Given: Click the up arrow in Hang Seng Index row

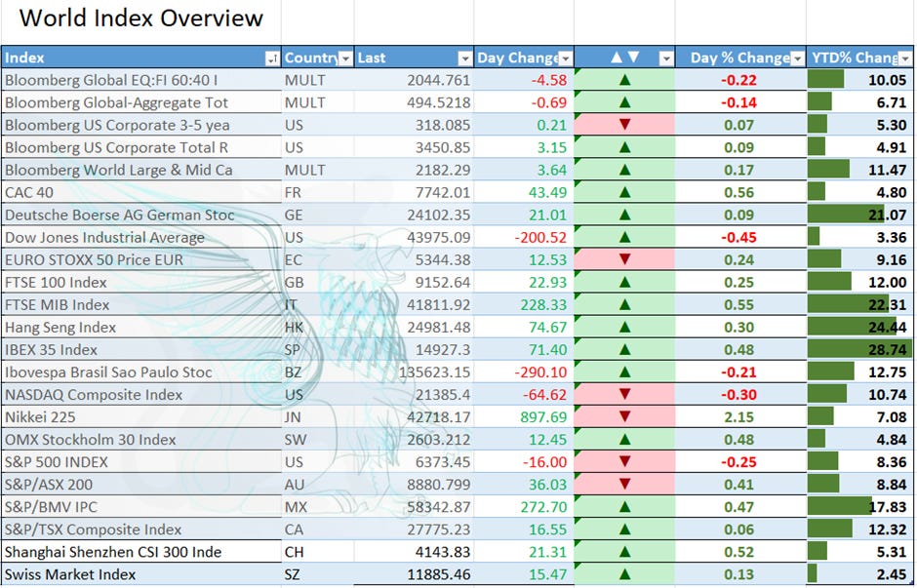Looking at the screenshot, I should click(x=624, y=328).
